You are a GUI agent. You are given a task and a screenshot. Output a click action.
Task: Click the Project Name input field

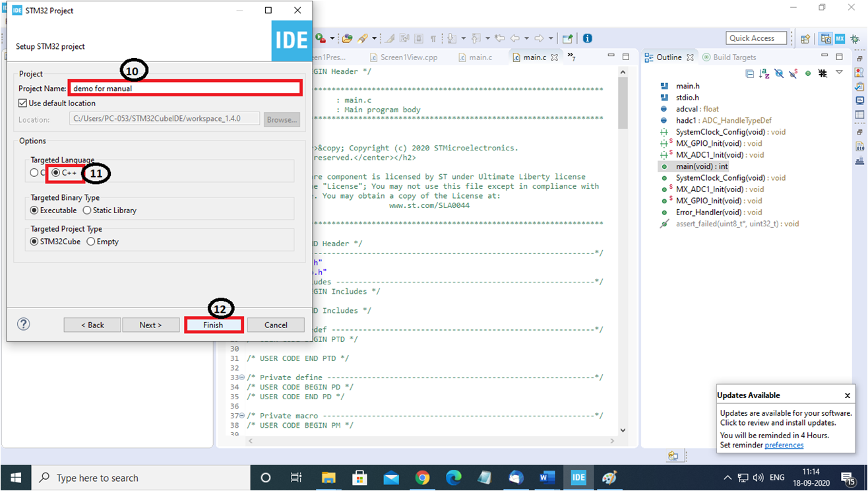tap(185, 88)
